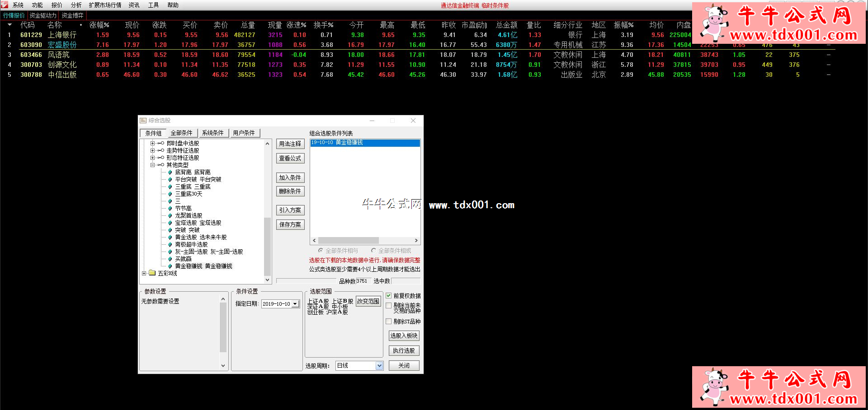Click the yellow folder icon for 五彩K线
Screen dimensions: 868x410
pos(152,273)
